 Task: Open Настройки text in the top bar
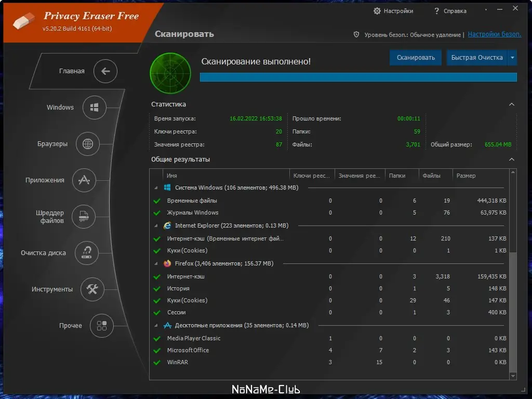pos(398,11)
